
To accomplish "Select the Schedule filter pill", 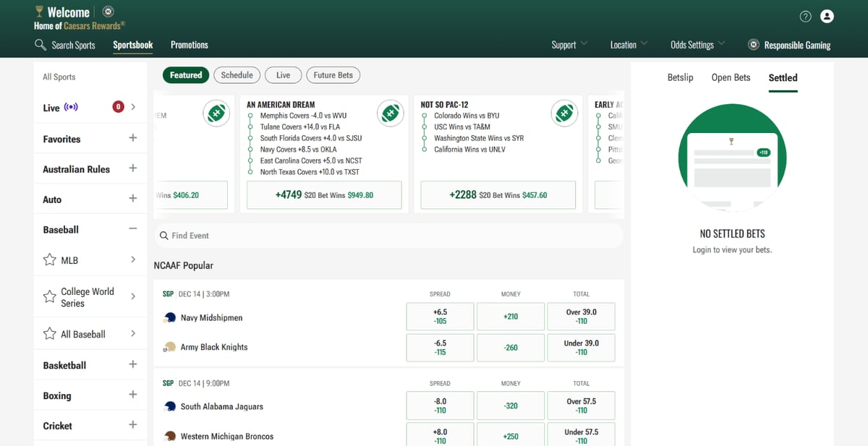I will click(x=237, y=75).
